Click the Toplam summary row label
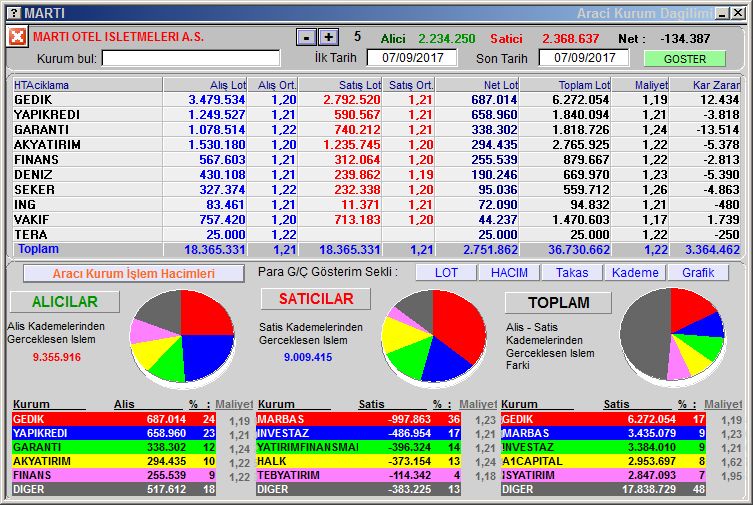 pos(38,249)
